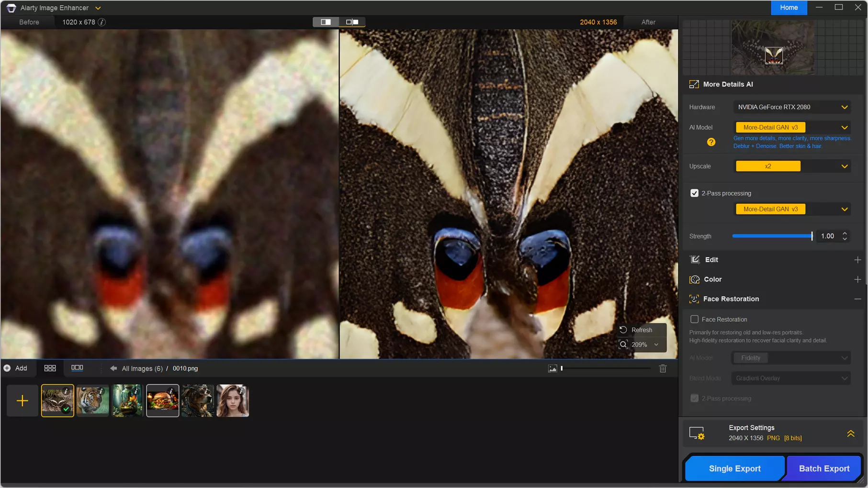Adjust the Strength slider

772,236
